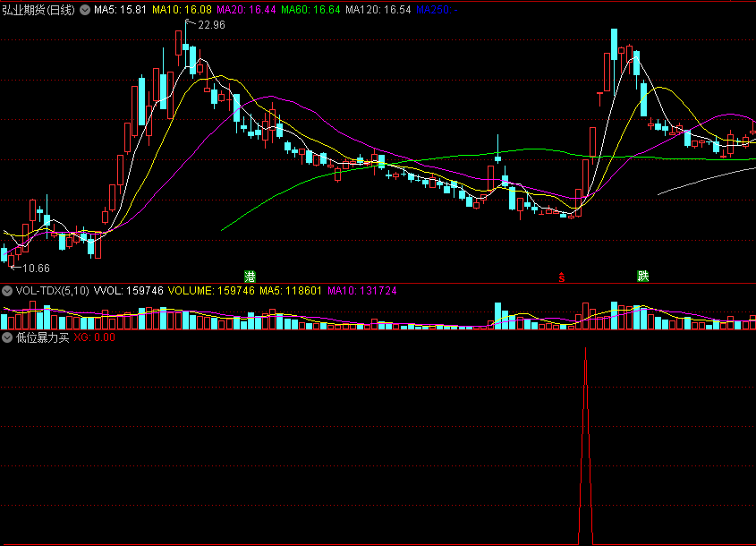Click the green 港 marker icon

(x=250, y=277)
